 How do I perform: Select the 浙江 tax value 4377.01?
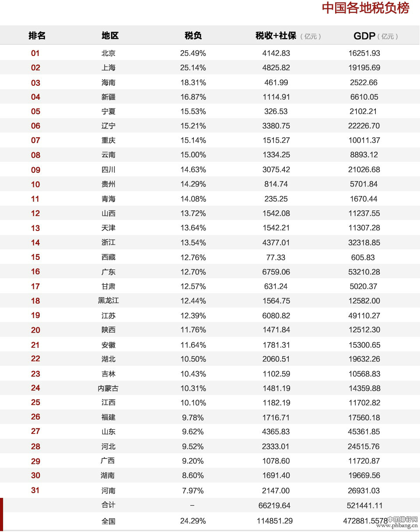[x=276, y=242]
